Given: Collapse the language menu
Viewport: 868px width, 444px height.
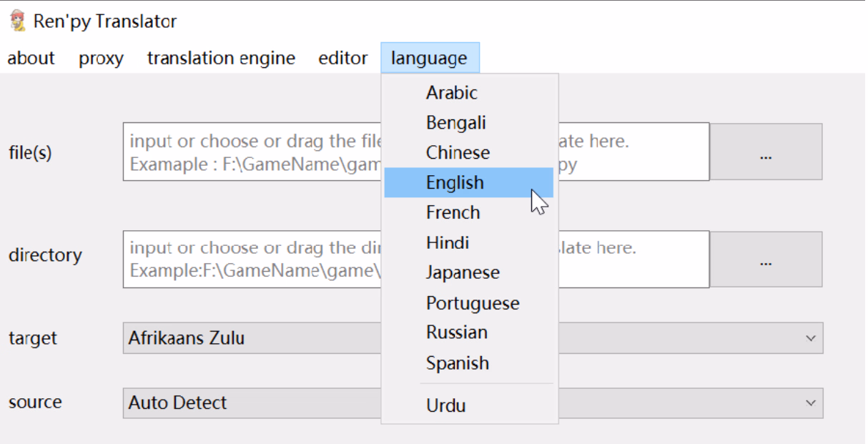Looking at the screenshot, I should (x=430, y=59).
